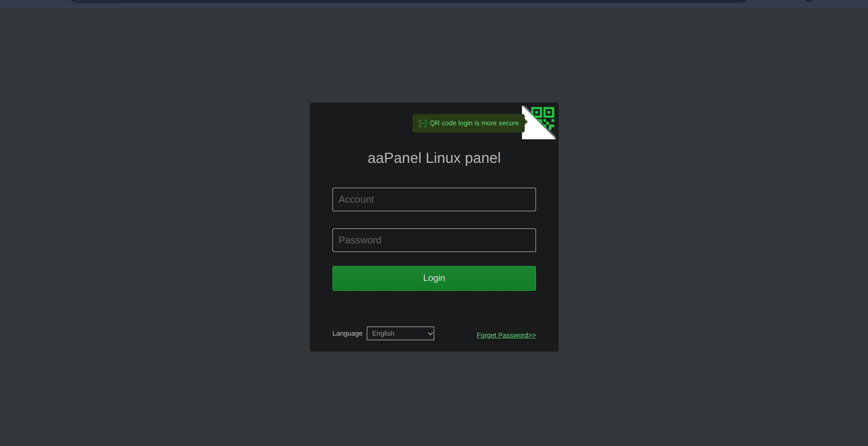Click the empty right end of the Account field
The image size is (868, 446).
[507, 199]
